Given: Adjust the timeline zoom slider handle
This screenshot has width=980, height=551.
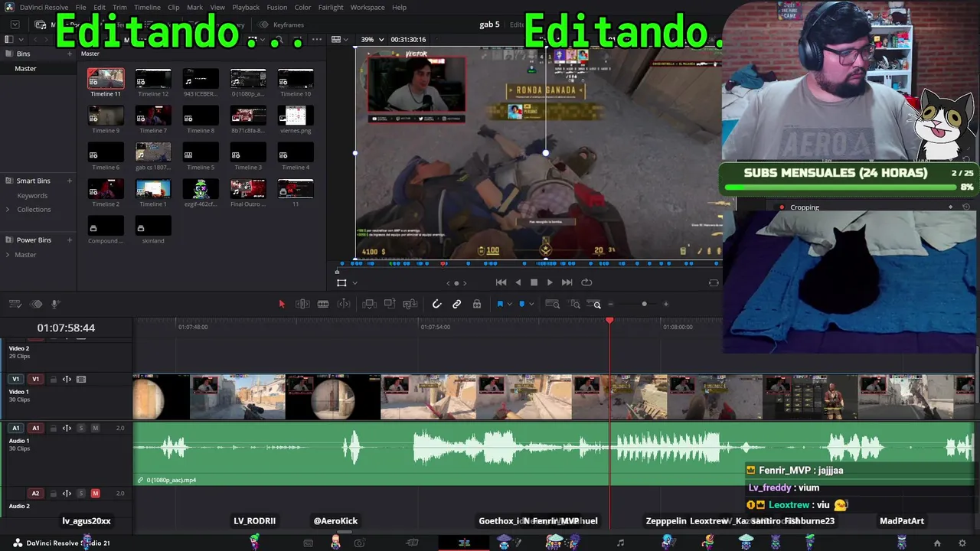Looking at the screenshot, I should [644, 304].
